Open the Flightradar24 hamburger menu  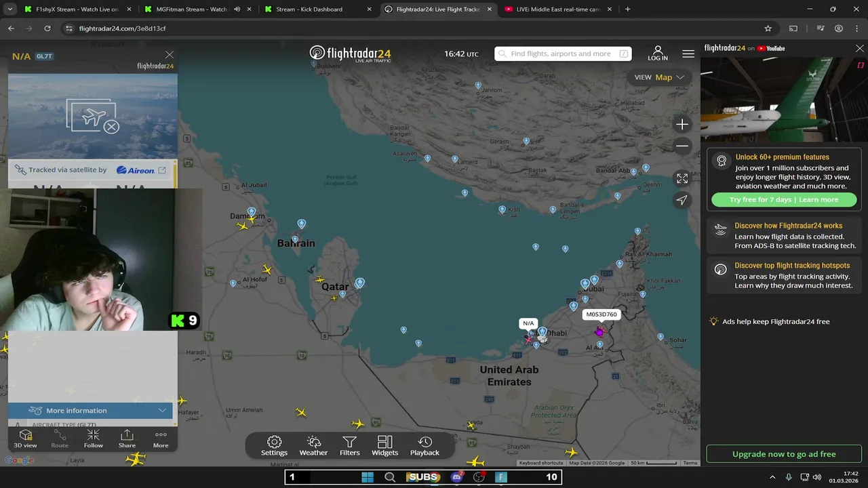click(688, 54)
